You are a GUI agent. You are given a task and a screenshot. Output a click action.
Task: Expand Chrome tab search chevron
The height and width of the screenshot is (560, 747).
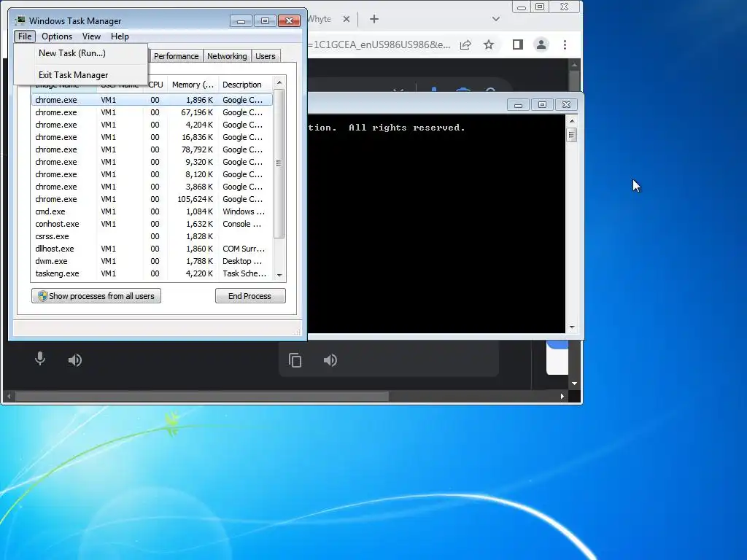[496, 19]
